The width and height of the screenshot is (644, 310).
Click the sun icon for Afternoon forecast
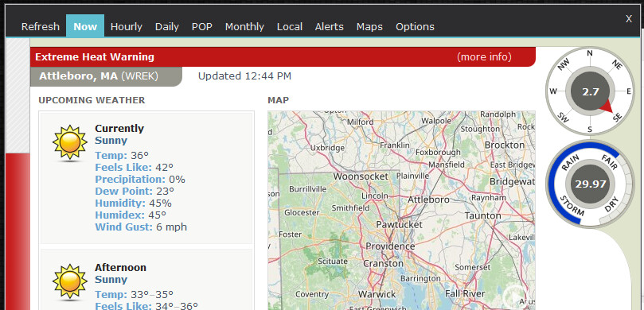click(70, 281)
